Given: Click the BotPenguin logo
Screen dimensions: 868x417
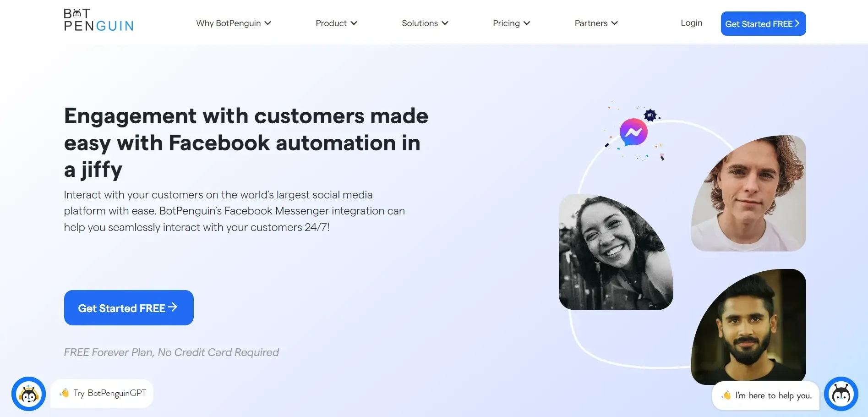Looking at the screenshot, I should 98,20.
